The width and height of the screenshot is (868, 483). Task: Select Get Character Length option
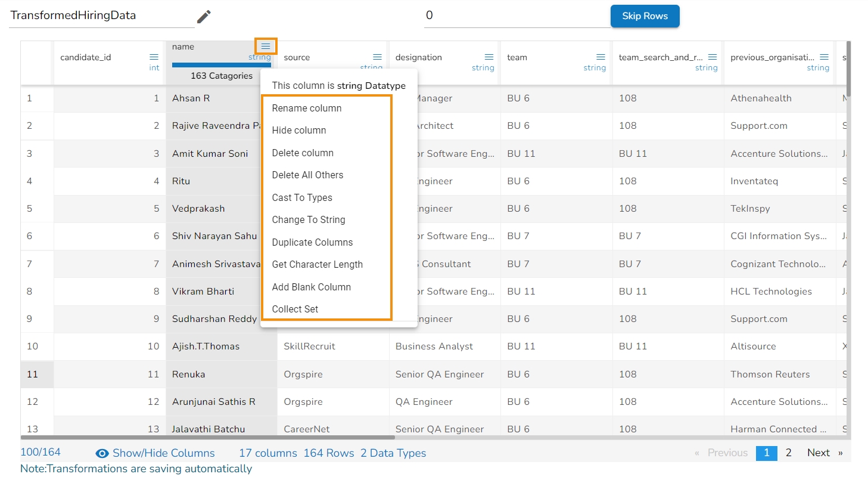click(317, 265)
